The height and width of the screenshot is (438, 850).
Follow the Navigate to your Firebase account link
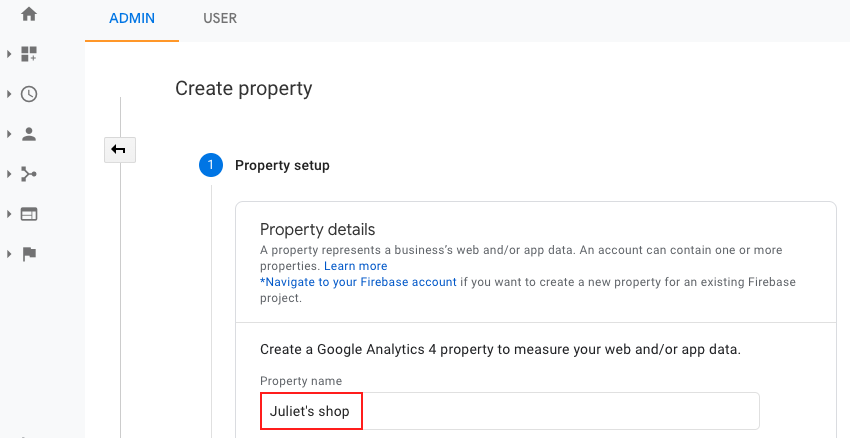358,282
